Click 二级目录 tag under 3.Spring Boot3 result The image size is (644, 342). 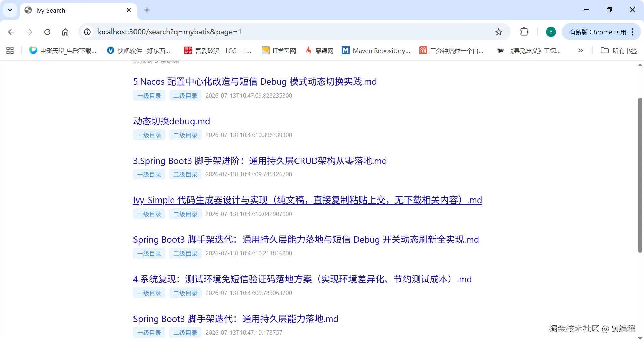click(185, 174)
